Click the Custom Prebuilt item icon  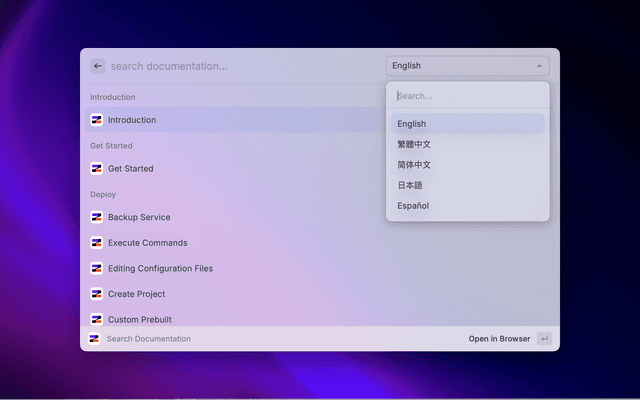(x=97, y=319)
